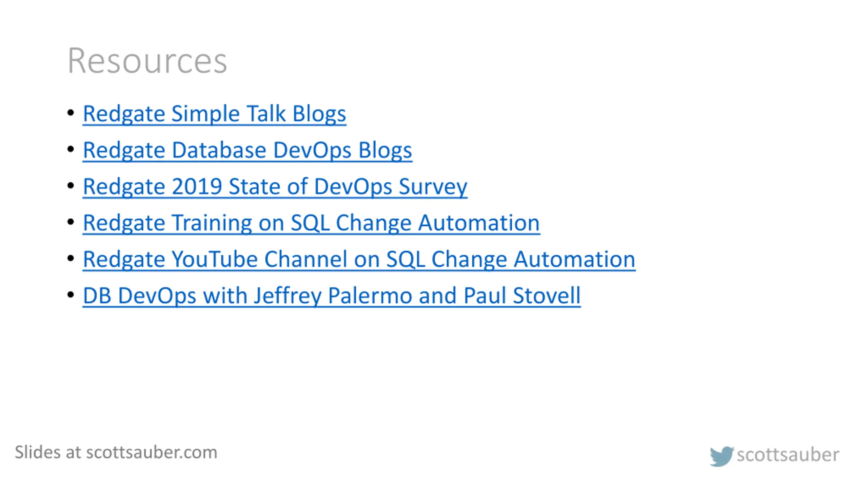Open the Redgate Database DevOps Blogs link
This screenshot has height=488, width=868.
[247, 150]
